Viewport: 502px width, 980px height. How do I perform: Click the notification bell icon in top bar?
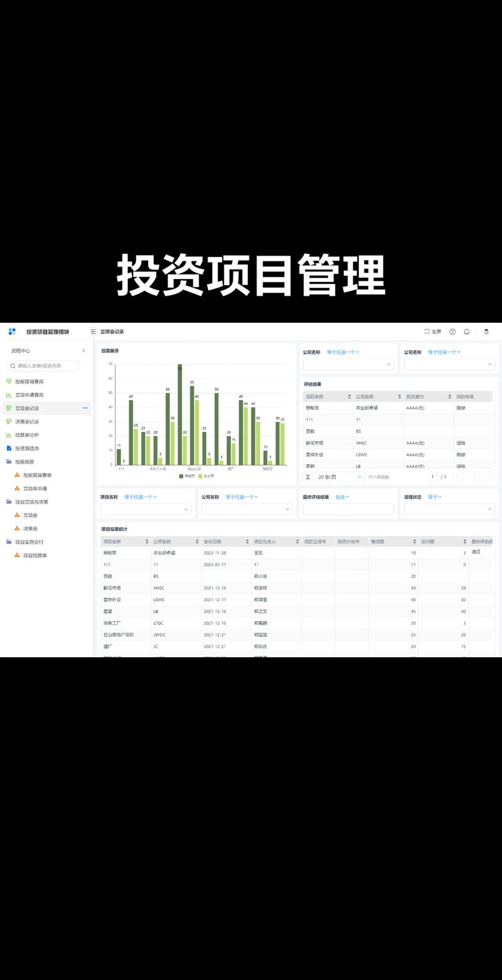(467, 331)
